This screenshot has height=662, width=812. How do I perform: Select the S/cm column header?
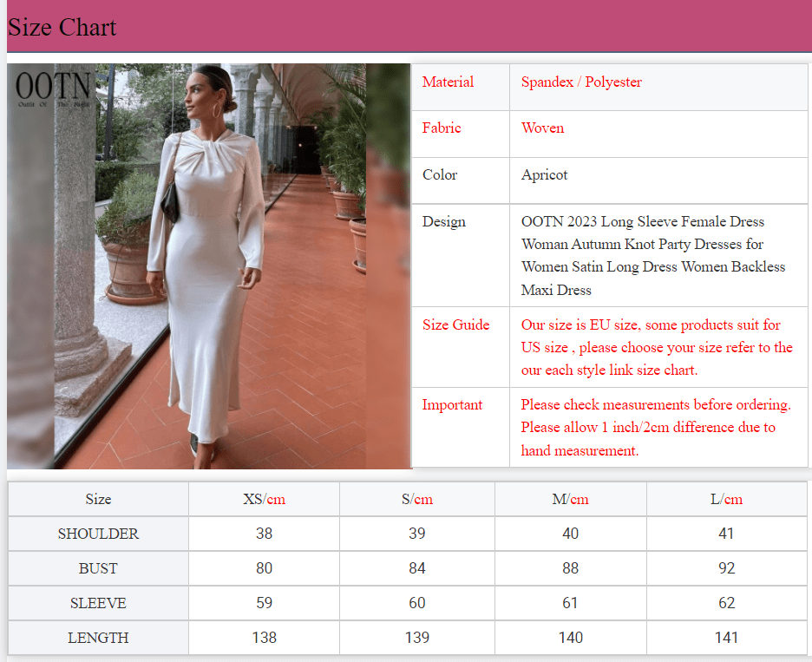click(416, 499)
